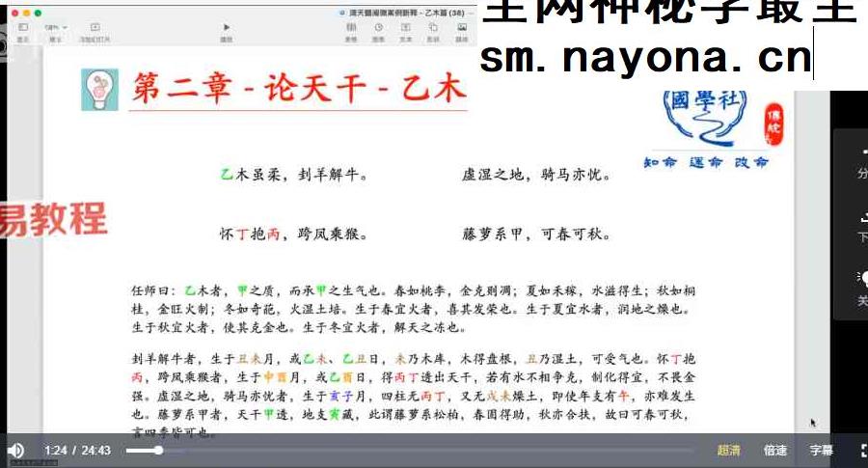868x468 pixels.
Task: Click the text 虚湿之地，骑马亦忧。
Action: pos(537,175)
